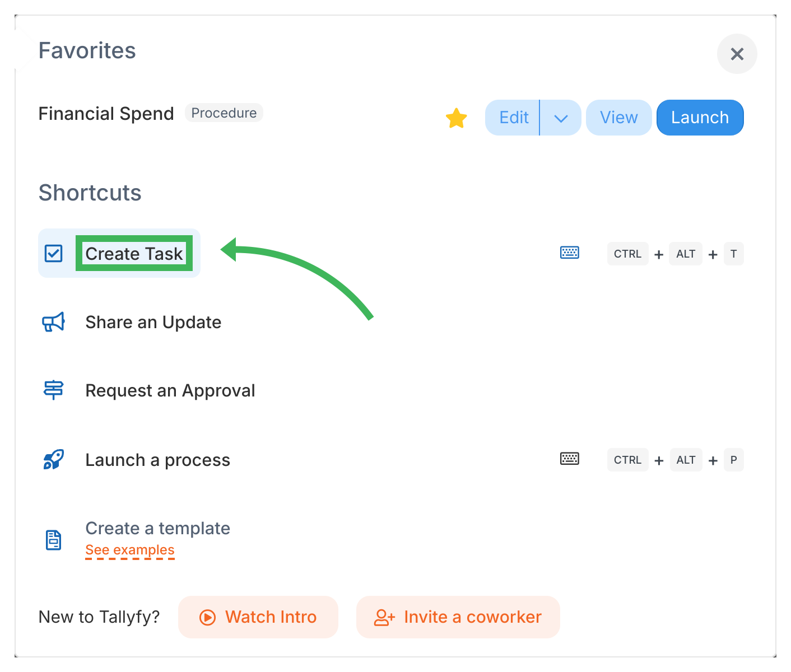Edit the Financial Spend procedure
Viewport: 791px width, 672px height.
[514, 118]
